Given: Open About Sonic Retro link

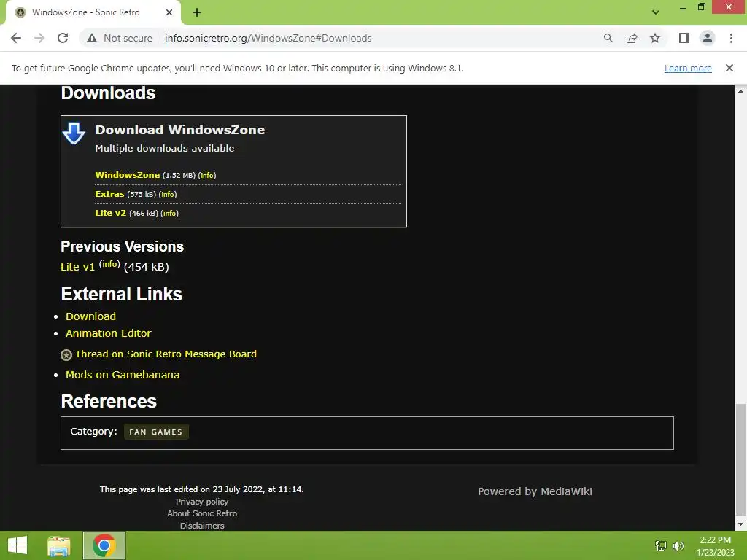Looking at the screenshot, I should click(202, 513).
